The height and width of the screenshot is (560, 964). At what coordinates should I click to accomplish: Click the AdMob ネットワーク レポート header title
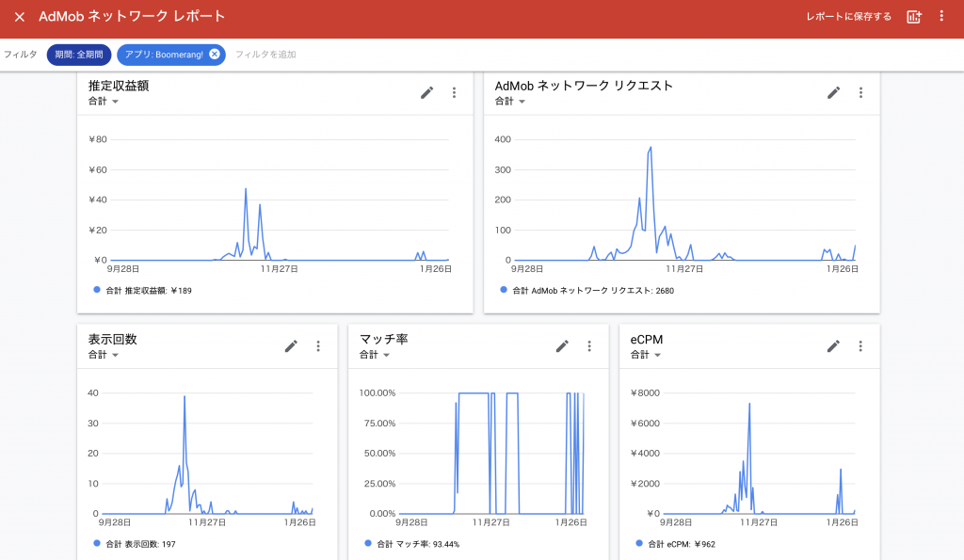[x=132, y=17]
